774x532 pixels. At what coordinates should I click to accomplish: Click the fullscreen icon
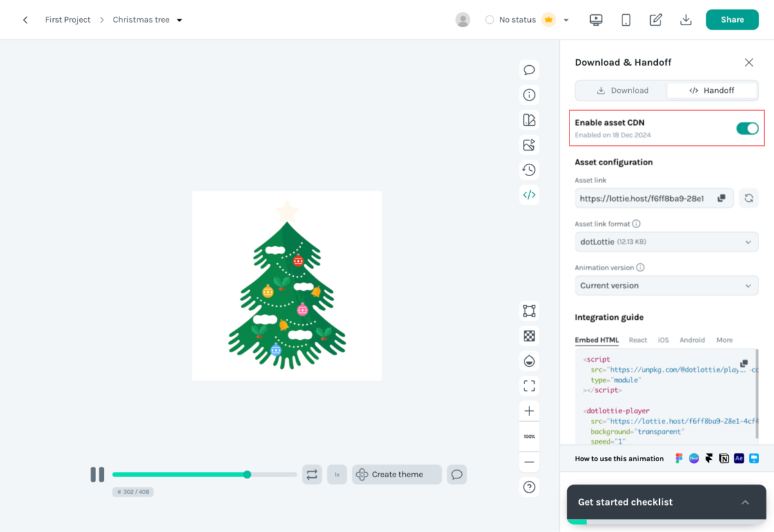click(529, 386)
